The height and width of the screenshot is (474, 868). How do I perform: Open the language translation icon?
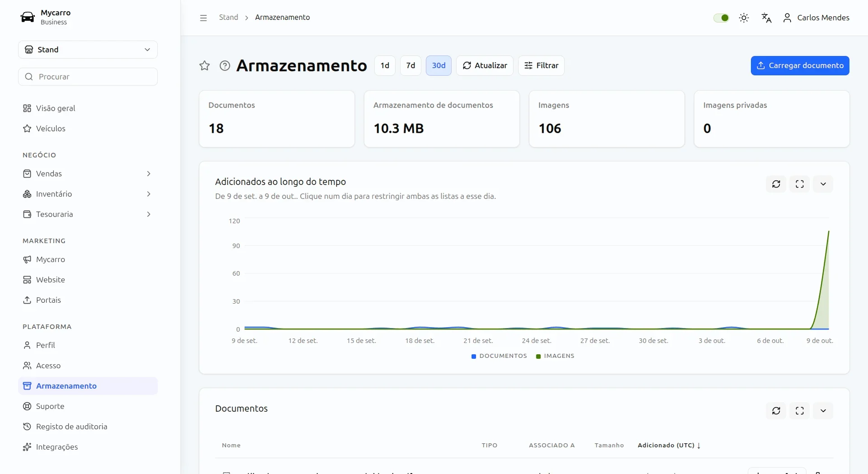[x=766, y=18]
